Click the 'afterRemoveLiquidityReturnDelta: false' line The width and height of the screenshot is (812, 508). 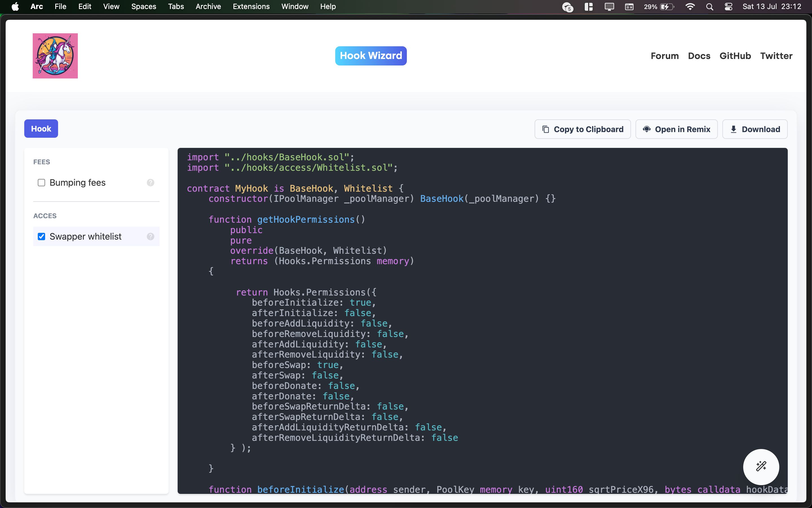[355, 438]
